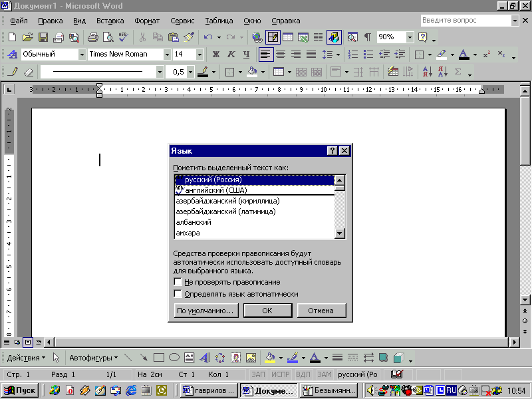Screen dimensions: 532x399
Task: Click the 'Пуск' Start button
Action: pyautogui.click(x=20, y=390)
